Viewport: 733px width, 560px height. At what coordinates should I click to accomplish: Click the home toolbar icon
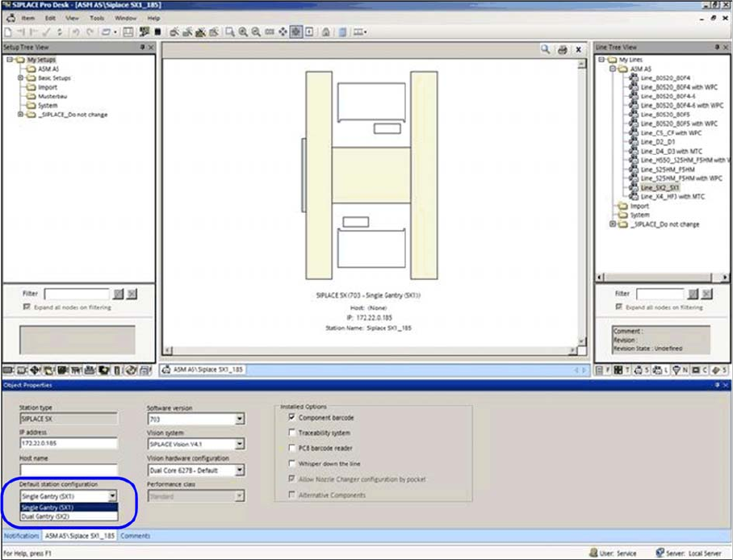click(x=326, y=31)
